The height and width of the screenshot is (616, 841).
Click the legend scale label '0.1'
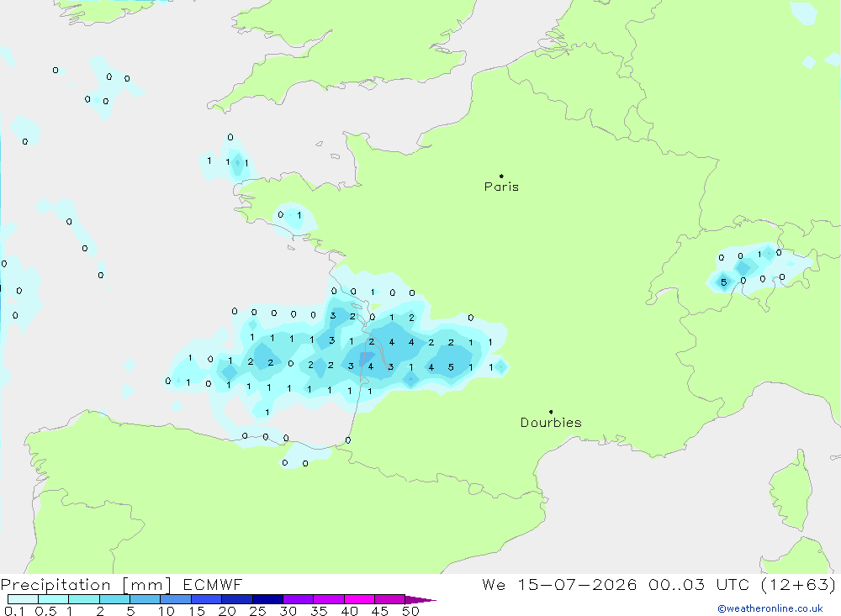coord(14,611)
